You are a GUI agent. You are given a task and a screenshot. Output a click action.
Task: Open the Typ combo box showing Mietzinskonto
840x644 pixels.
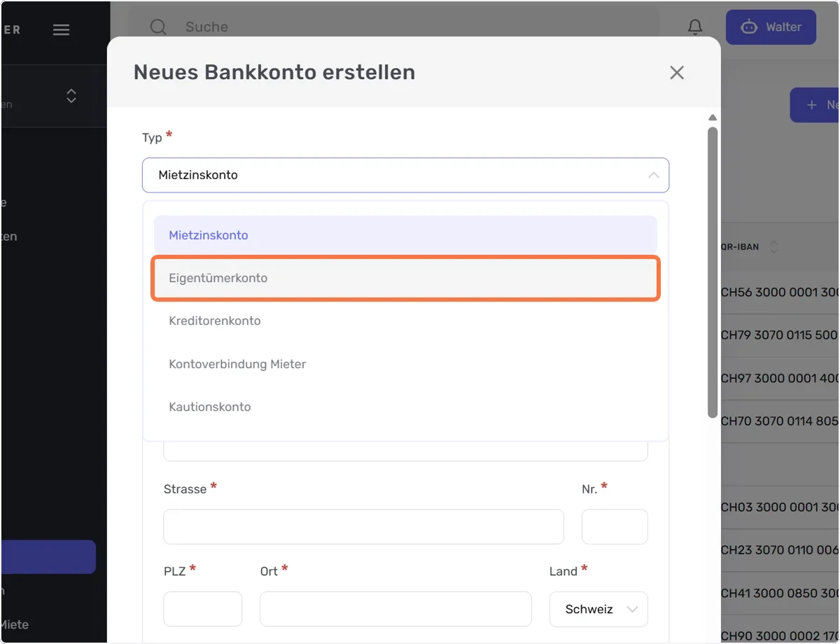[x=405, y=175]
